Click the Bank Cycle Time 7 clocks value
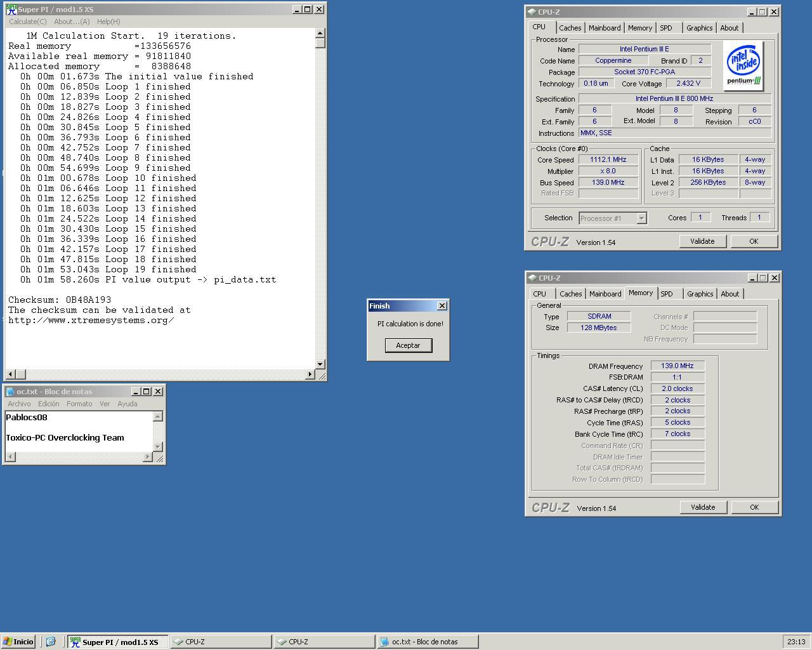Image resolution: width=812 pixels, height=650 pixels. [677, 434]
